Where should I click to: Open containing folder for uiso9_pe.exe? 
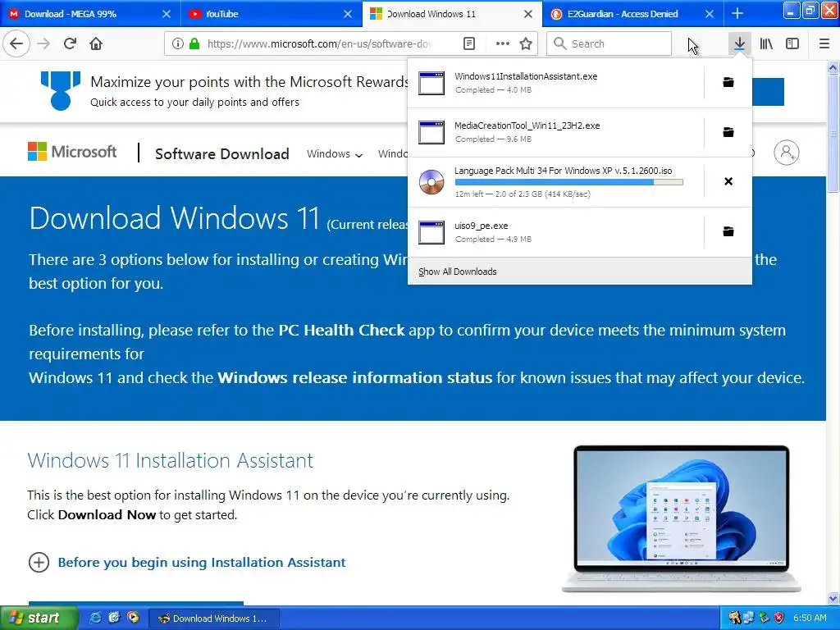coord(728,231)
